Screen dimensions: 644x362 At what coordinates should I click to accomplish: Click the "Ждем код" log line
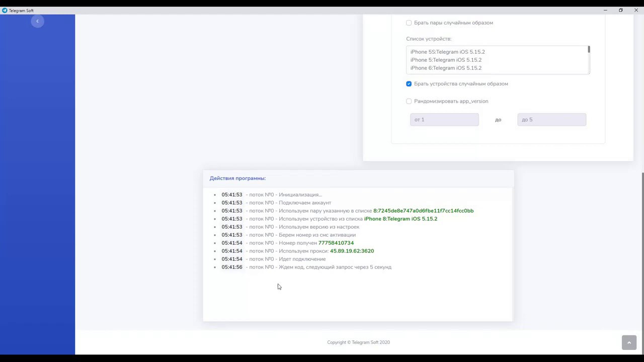point(306,267)
